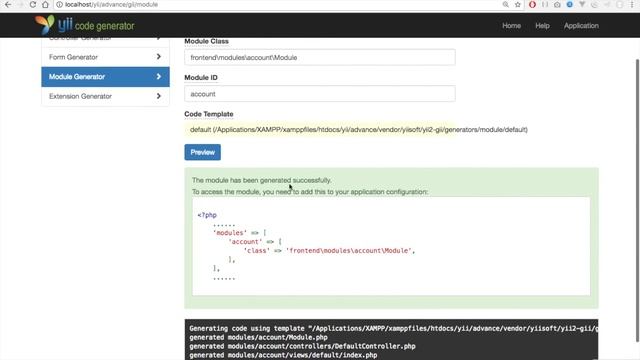Reload the page with the refresh icon
The width and height of the screenshot is (640, 360).
click(x=33, y=4)
